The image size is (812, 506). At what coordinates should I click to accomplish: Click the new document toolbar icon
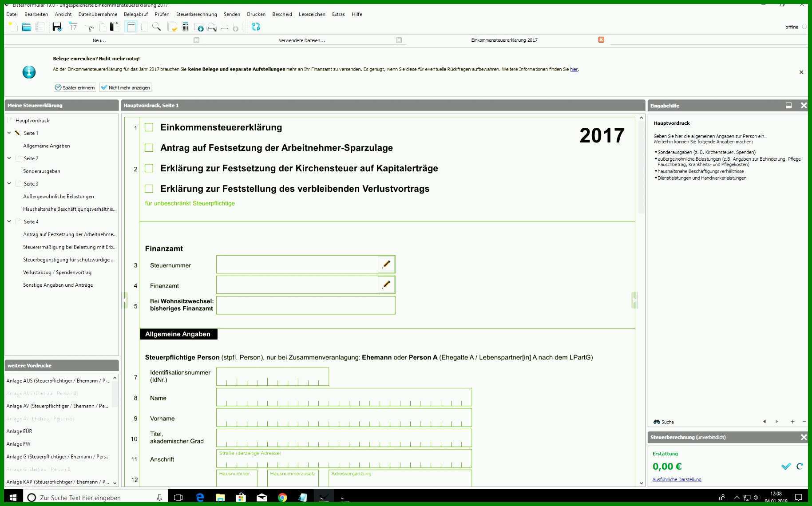13,27
